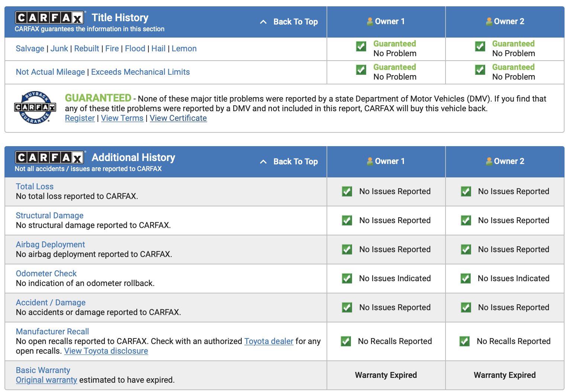569x392 pixels.
Task: Select Owner 1 column header in Additional History
Action: pyautogui.click(x=386, y=161)
